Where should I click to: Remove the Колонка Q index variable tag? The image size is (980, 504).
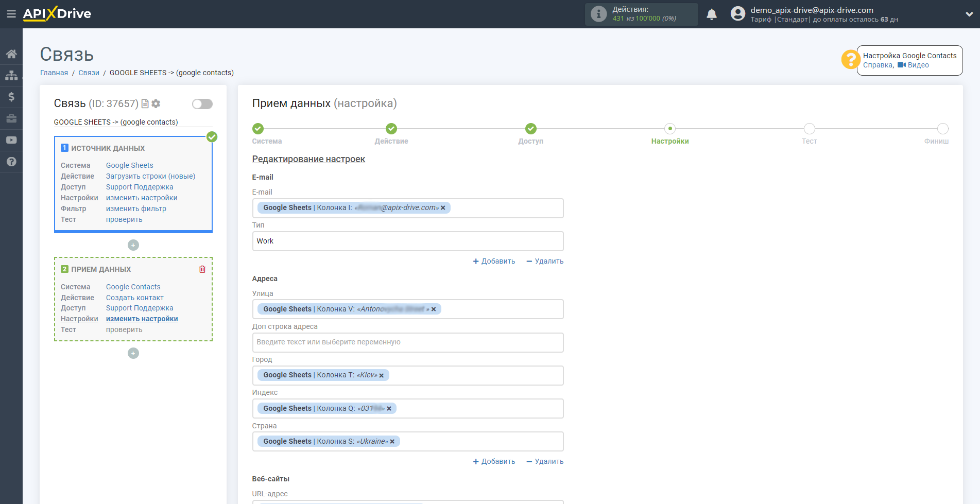coord(389,409)
